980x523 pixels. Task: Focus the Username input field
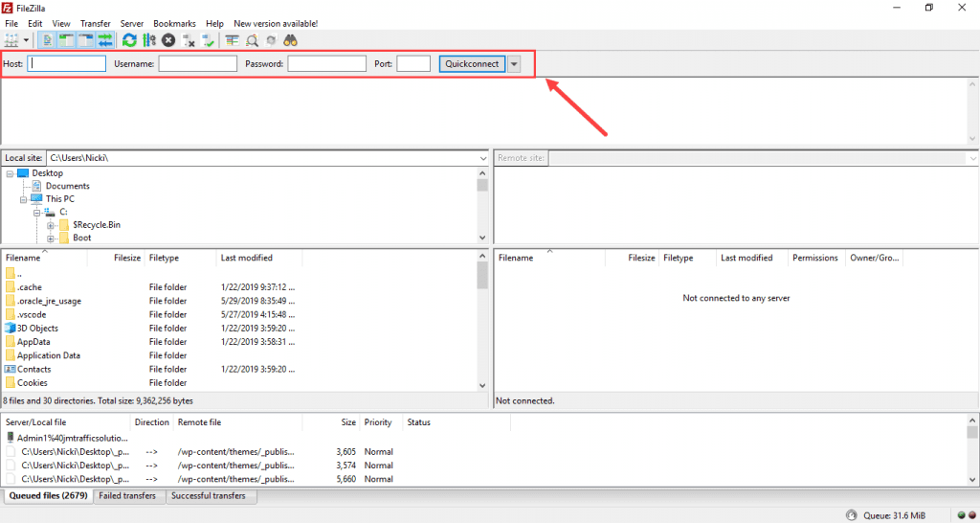[197, 63]
